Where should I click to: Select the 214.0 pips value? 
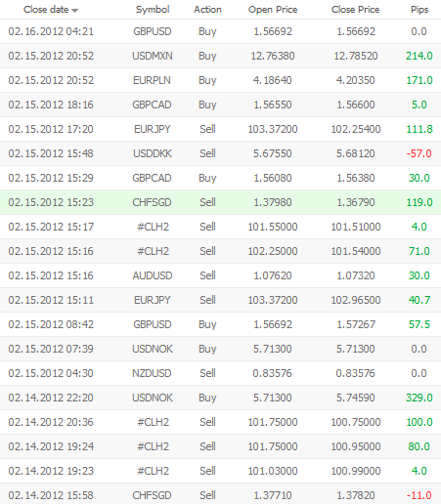pos(419,56)
